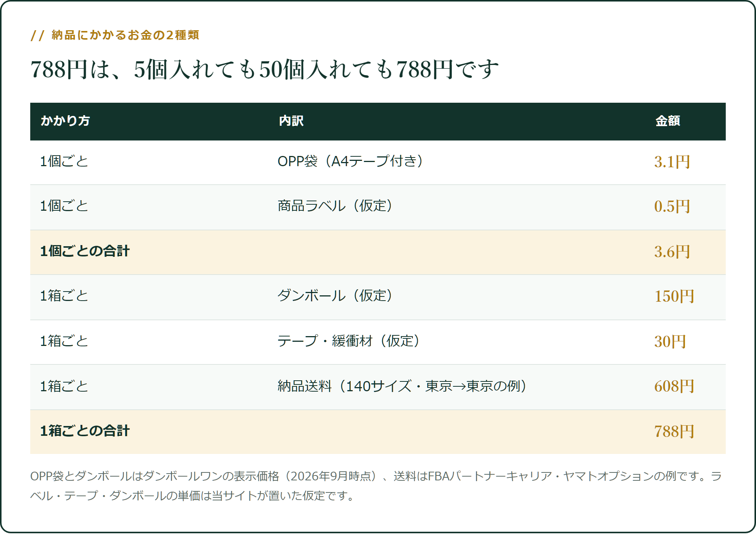Select the '3.6円' total amount

pos(672,252)
